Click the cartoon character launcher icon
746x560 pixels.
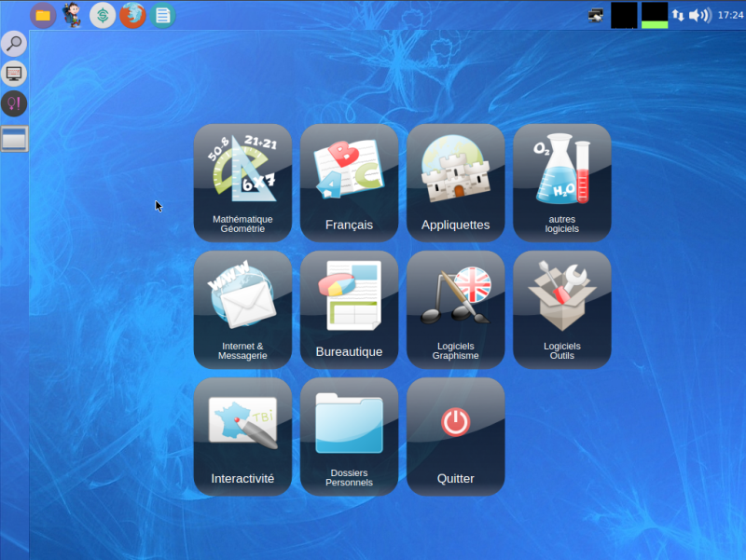pyautogui.click(x=73, y=15)
